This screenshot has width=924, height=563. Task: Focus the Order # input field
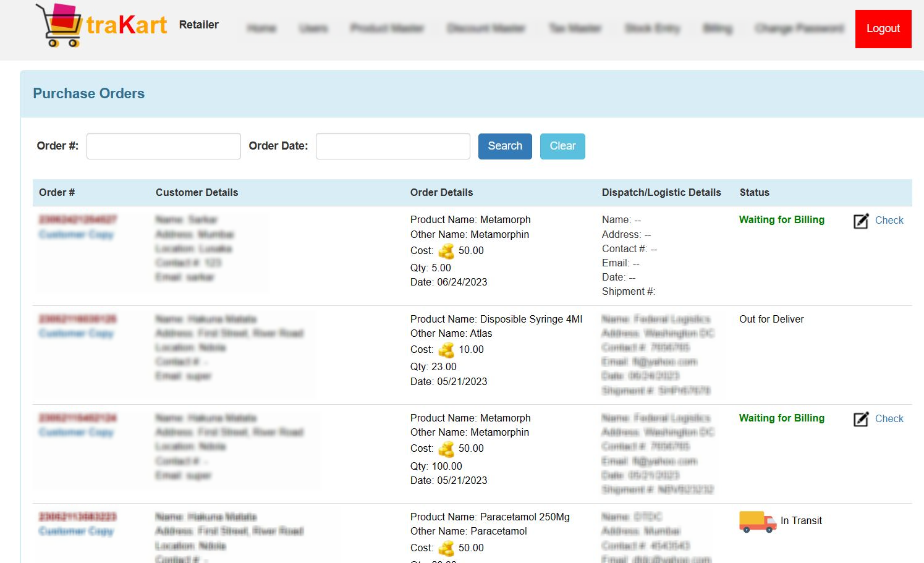pos(164,146)
